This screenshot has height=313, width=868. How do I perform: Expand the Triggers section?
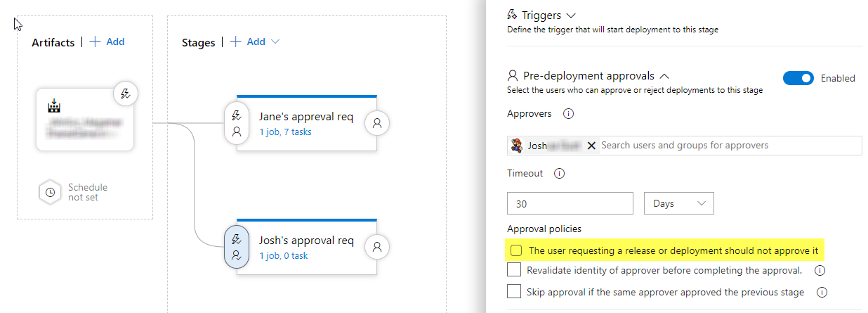[570, 15]
